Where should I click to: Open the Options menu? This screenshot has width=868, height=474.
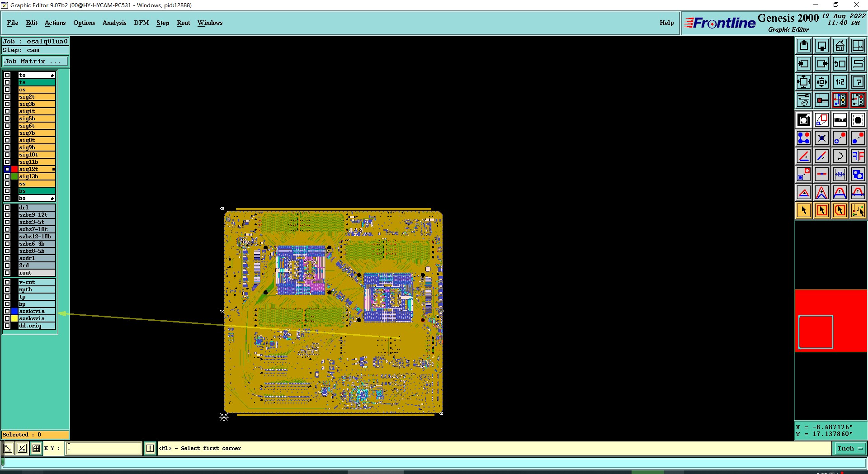tap(84, 23)
